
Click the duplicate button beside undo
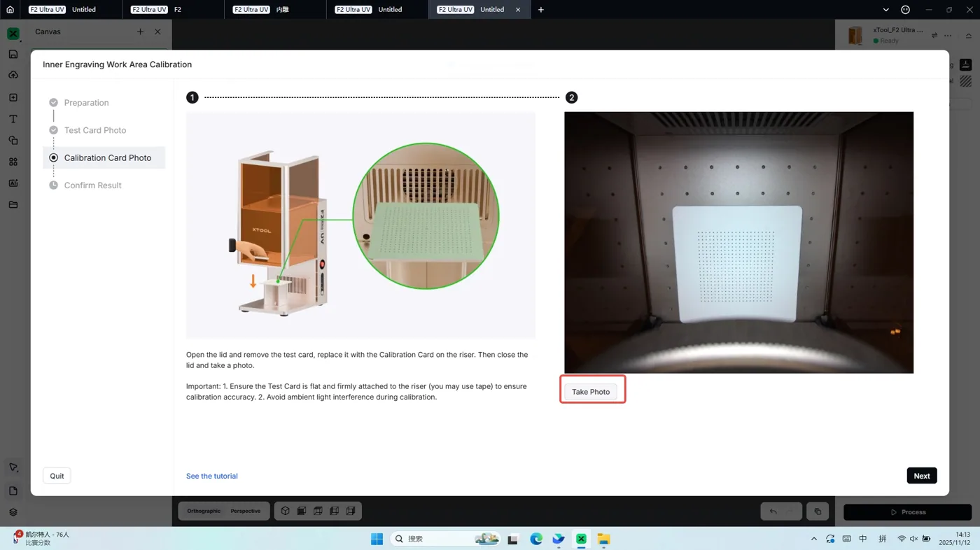point(818,512)
